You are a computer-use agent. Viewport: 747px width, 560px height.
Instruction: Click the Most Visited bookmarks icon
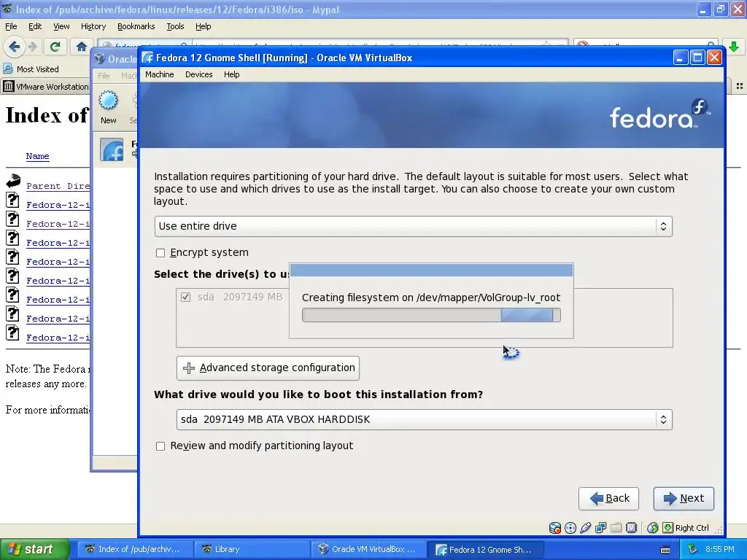point(7,69)
